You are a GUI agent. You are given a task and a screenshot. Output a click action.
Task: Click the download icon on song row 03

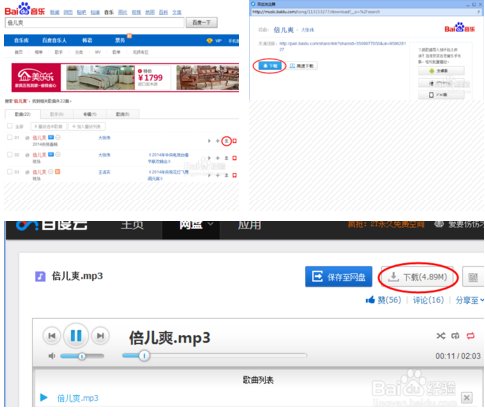pyautogui.click(x=226, y=175)
